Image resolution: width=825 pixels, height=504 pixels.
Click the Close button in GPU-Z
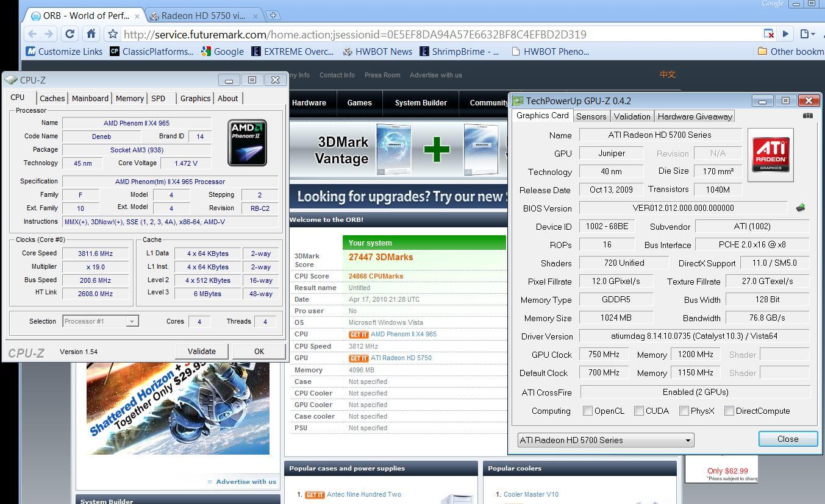click(788, 439)
